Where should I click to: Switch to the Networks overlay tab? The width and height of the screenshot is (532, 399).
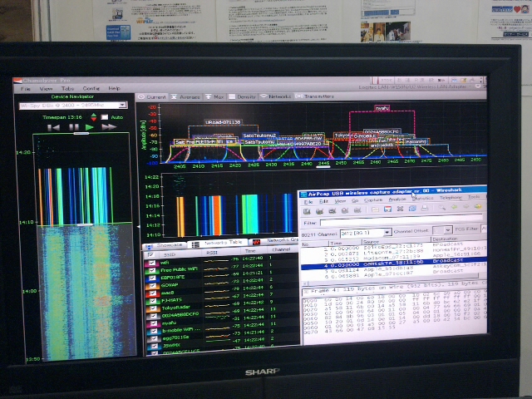275,96
